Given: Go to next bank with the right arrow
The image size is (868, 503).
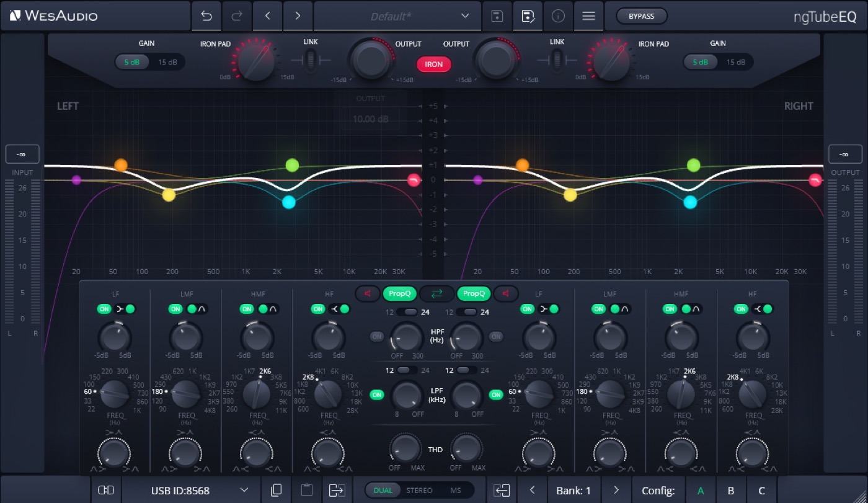Looking at the screenshot, I should (x=616, y=491).
